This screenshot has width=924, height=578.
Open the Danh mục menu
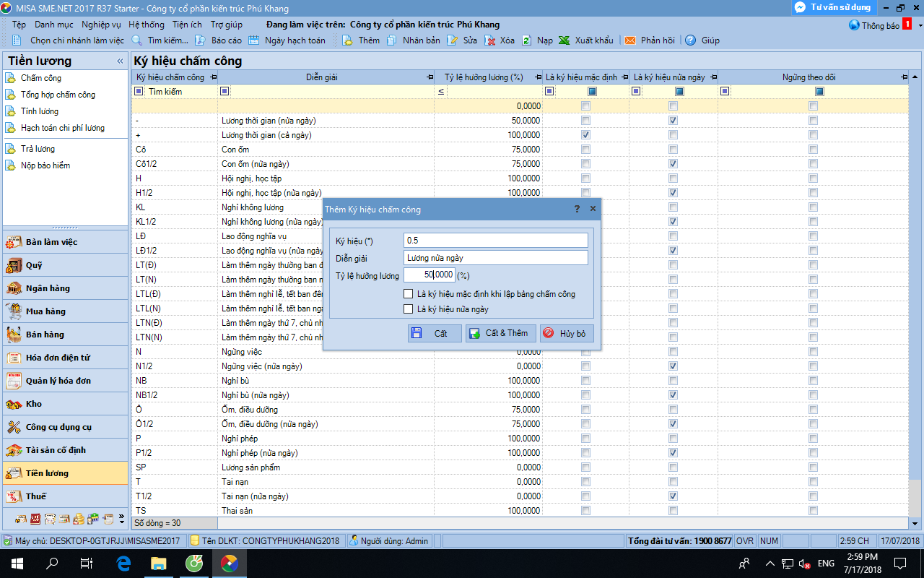point(53,25)
